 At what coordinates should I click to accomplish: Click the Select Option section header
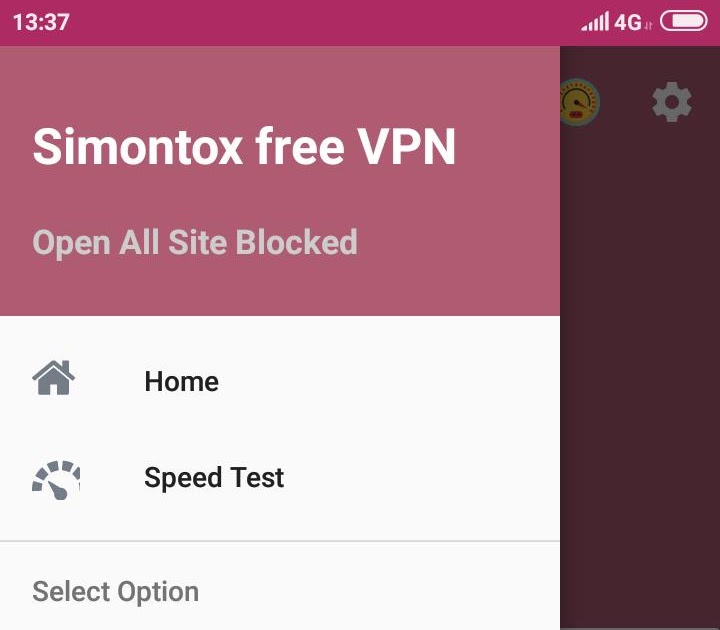pos(115,591)
